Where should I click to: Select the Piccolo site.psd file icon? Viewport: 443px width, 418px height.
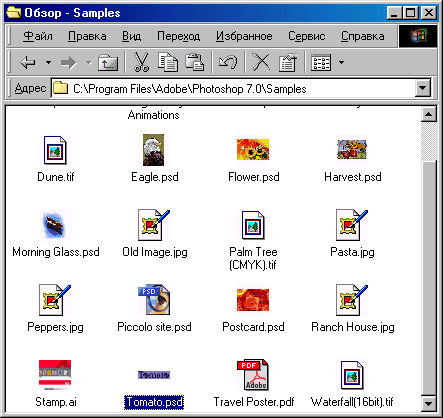point(154,300)
